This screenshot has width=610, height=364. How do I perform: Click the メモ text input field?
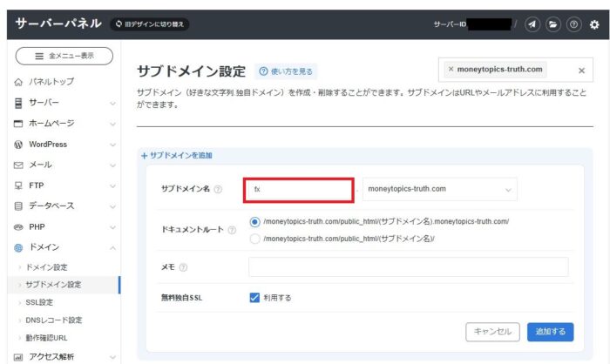tap(408, 267)
